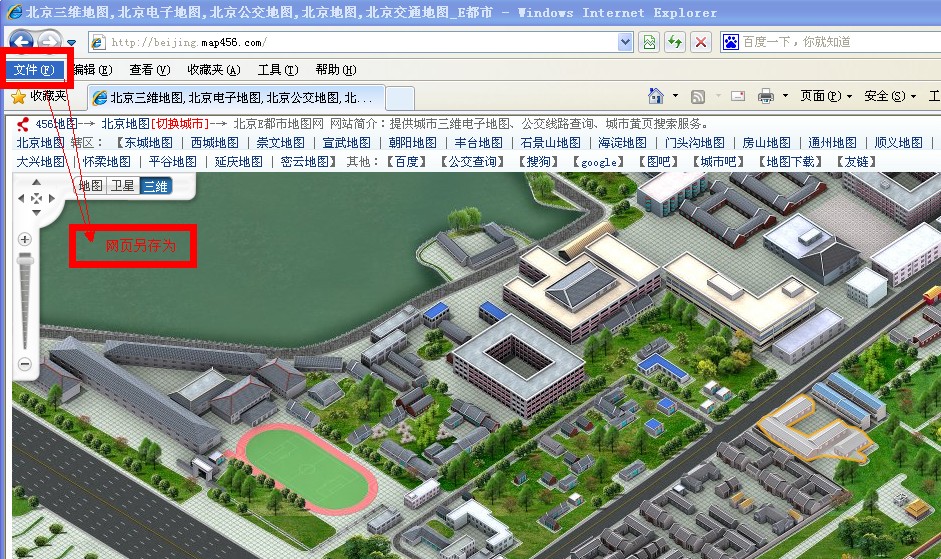Screen dimensions: 941x559
Task: Select the 三维 3D map mode
Action: tap(154, 185)
